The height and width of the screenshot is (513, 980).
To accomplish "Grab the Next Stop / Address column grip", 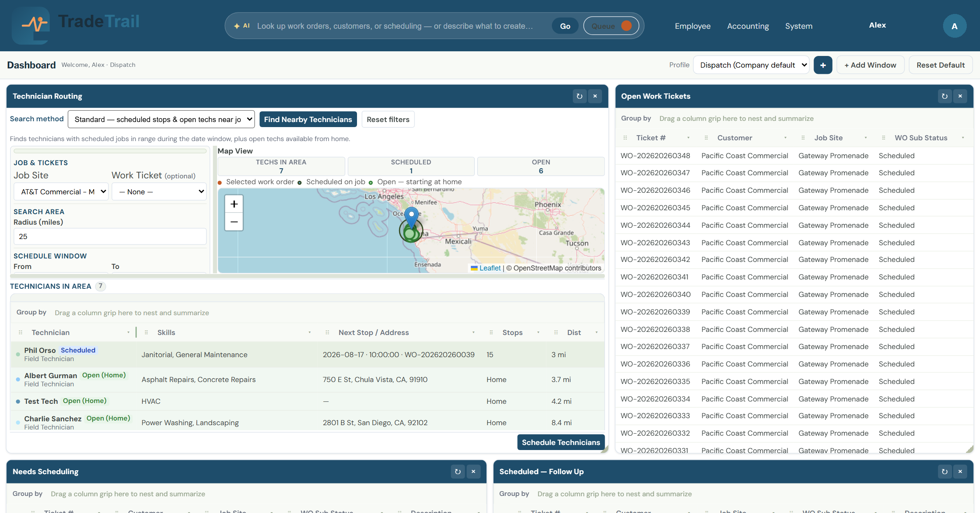I will [327, 333].
